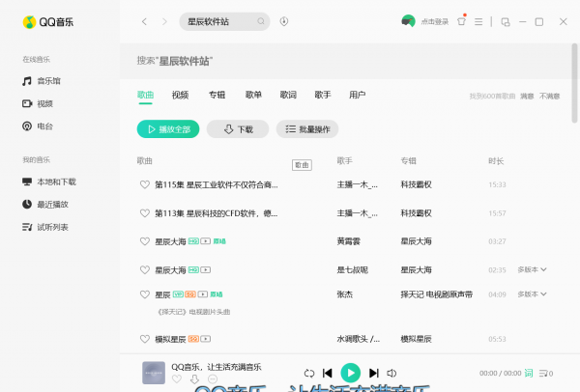Switch to the 歌手 tab
The width and height of the screenshot is (580, 392).
point(323,95)
